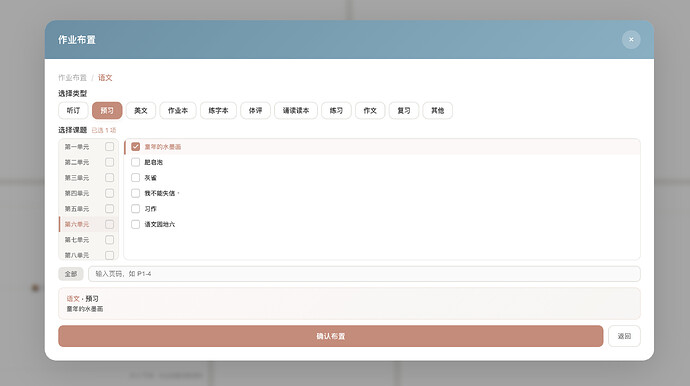Click the 肥皂泡 lesson title
Viewport: 690px width, 386px height.
(154, 162)
